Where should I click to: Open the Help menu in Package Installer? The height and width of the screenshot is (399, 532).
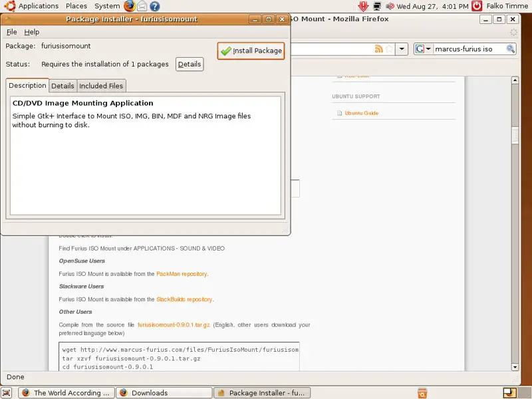31,32
